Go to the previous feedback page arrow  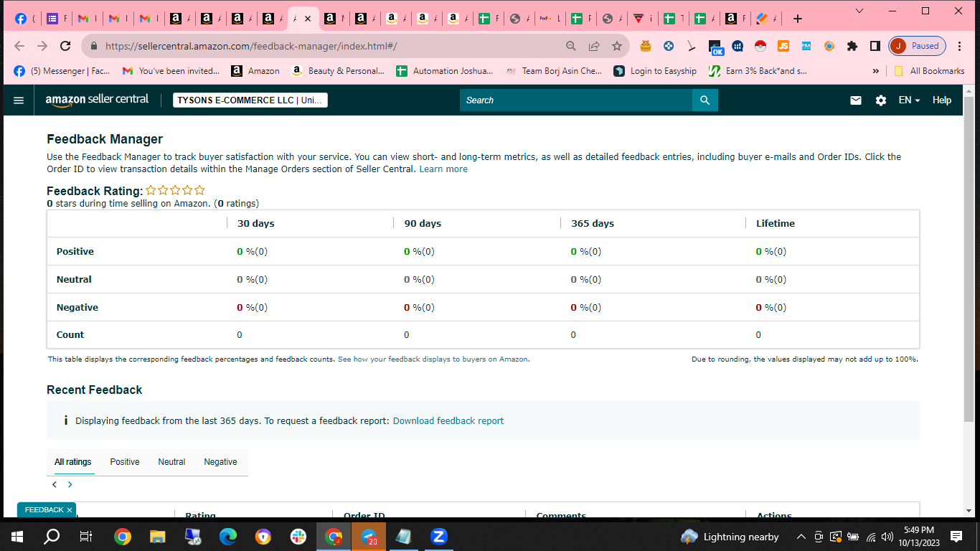point(55,485)
